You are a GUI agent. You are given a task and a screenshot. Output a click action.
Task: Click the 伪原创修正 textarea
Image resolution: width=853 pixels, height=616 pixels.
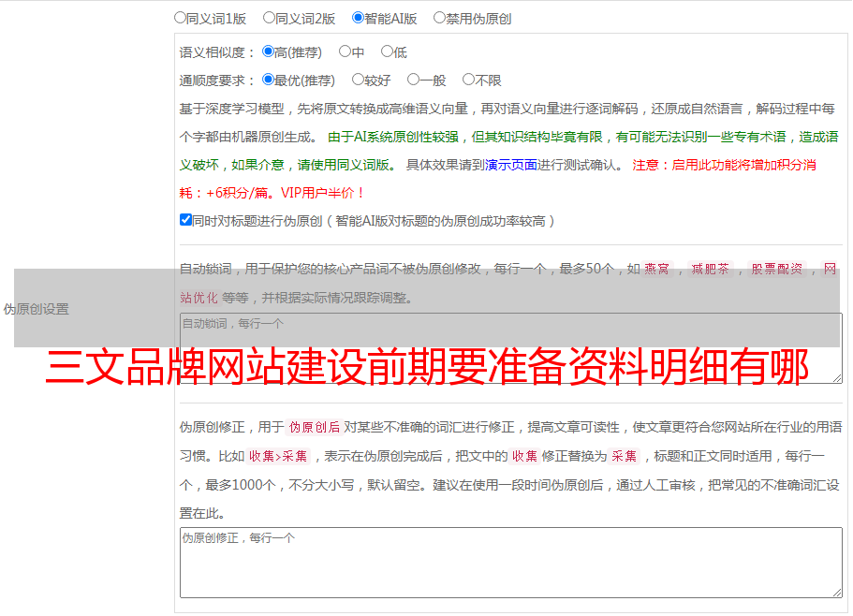click(x=511, y=563)
